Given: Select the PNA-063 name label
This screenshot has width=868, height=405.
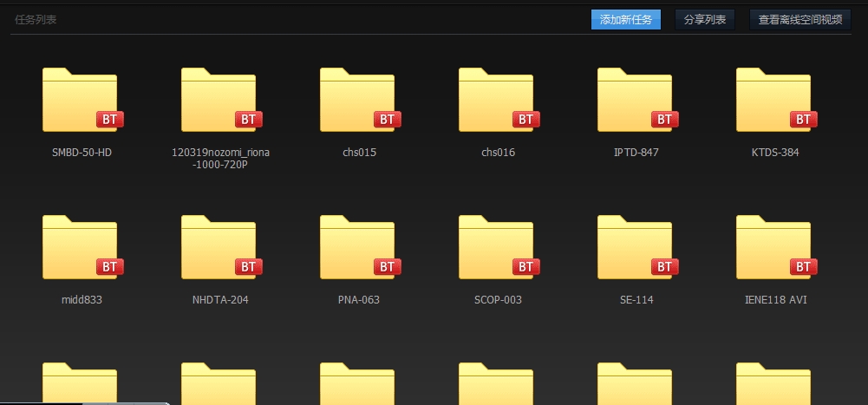Looking at the screenshot, I should click(x=359, y=300).
